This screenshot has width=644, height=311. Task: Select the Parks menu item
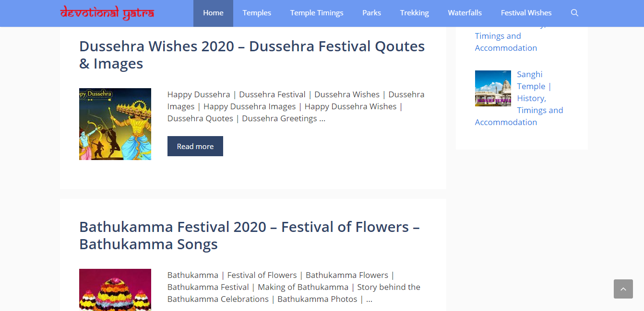(x=371, y=13)
